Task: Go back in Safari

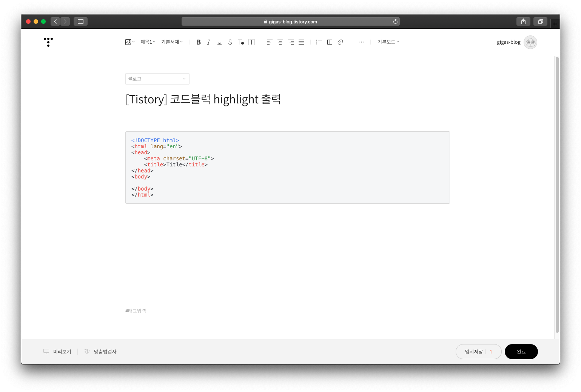Action: pos(55,22)
